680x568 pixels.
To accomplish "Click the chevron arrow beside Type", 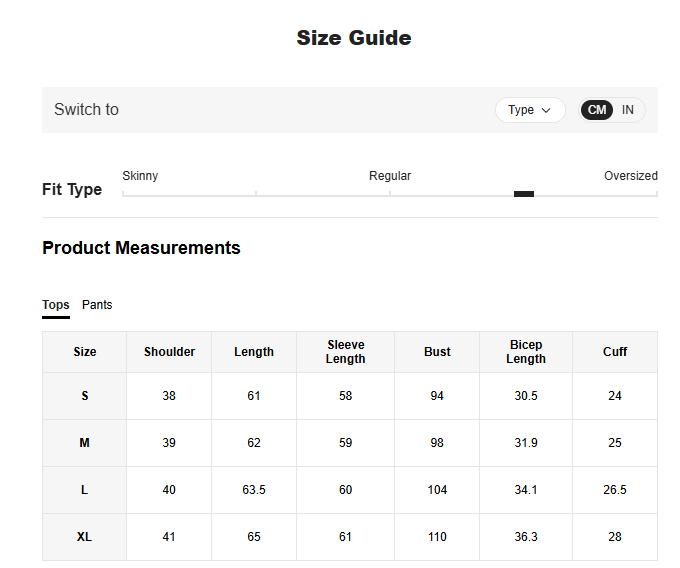I will point(546,110).
